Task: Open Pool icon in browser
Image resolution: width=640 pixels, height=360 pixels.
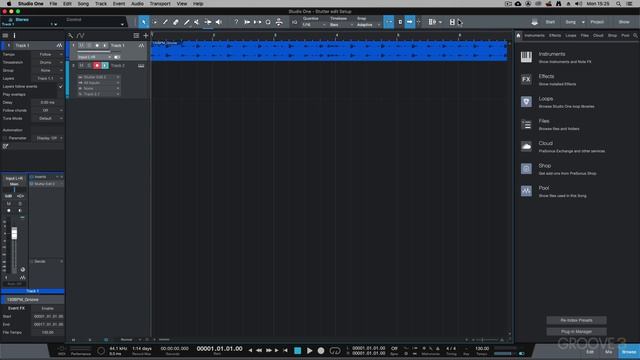Action: [x=526, y=191]
